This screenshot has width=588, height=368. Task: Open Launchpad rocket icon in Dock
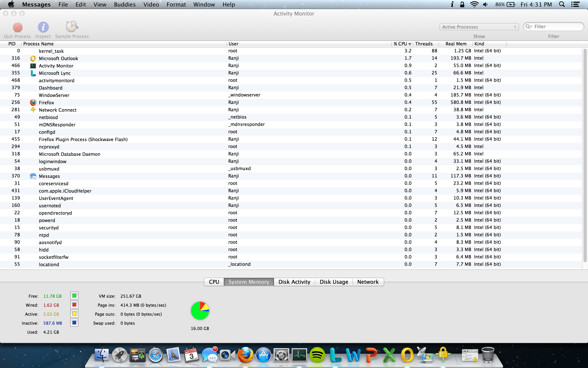pyautogui.click(x=120, y=355)
